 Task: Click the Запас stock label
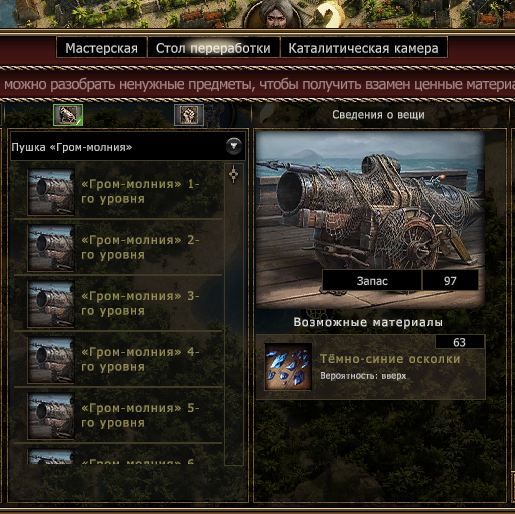pos(372,281)
